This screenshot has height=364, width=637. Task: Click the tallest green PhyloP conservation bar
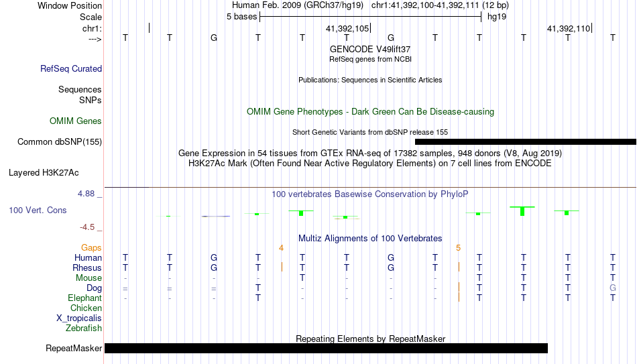[522, 211]
